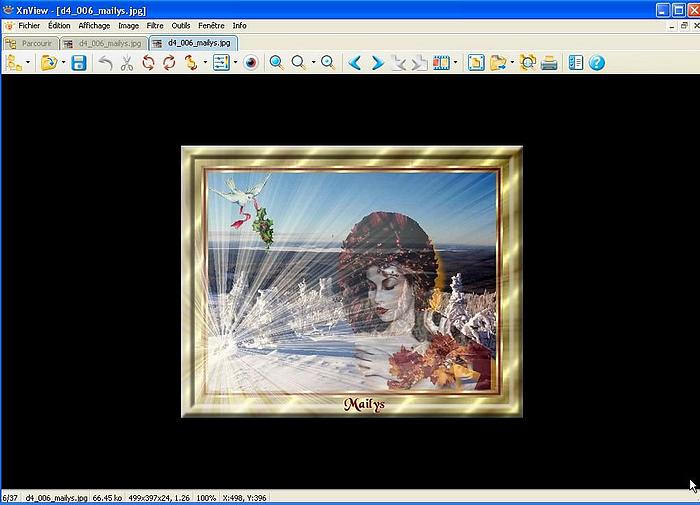Expand the dropdown arrow beside adjustment sliders icon
This screenshot has height=505, width=700.
pyautogui.click(x=235, y=63)
